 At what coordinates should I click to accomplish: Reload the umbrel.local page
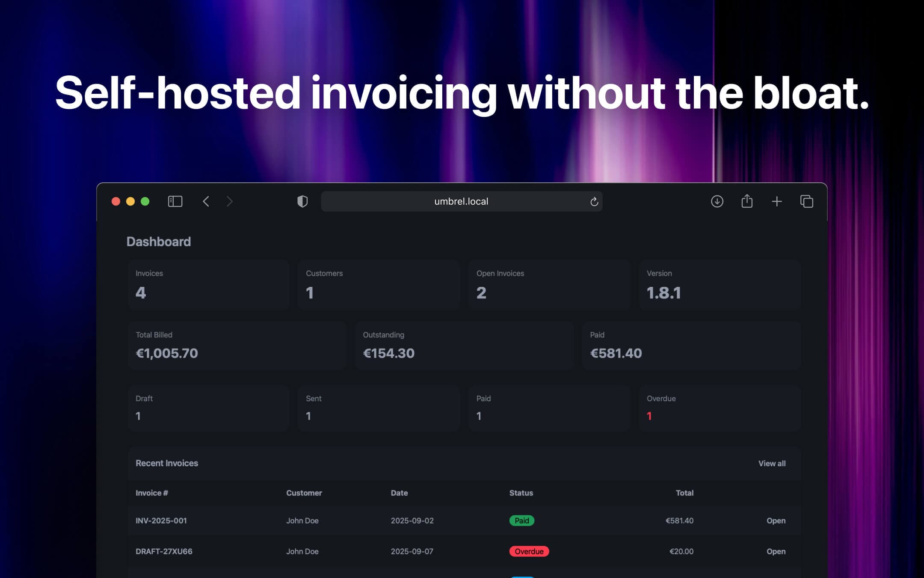click(594, 201)
